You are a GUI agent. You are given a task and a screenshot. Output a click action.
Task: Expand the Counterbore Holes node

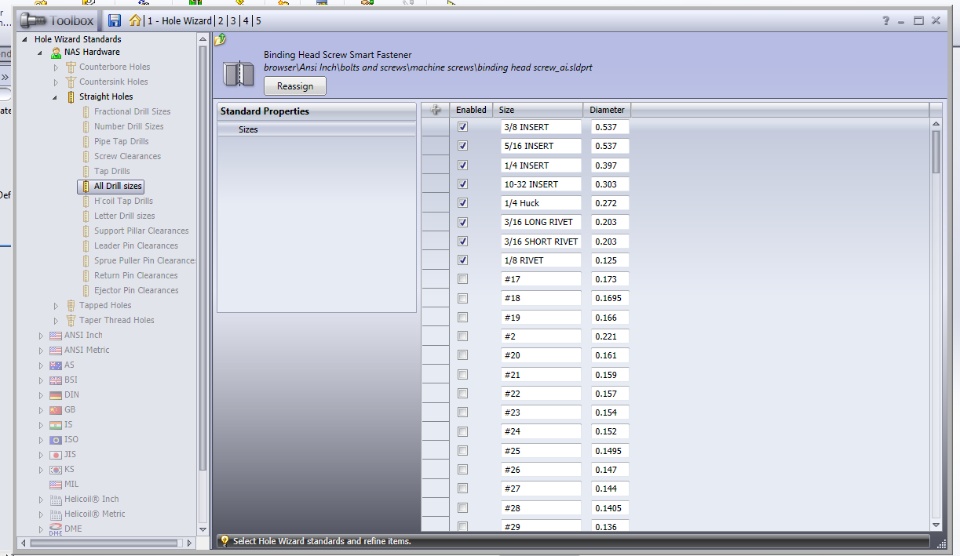[x=55, y=67]
